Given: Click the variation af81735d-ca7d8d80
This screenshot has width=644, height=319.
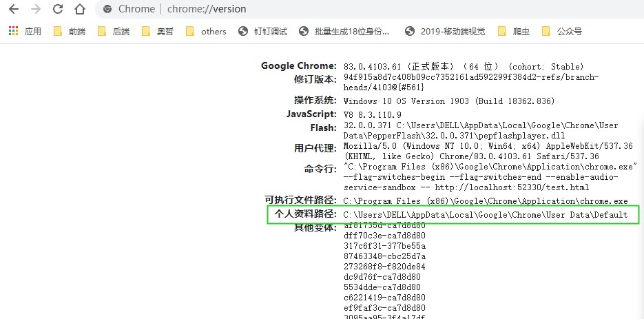Looking at the screenshot, I should coord(384,226).
